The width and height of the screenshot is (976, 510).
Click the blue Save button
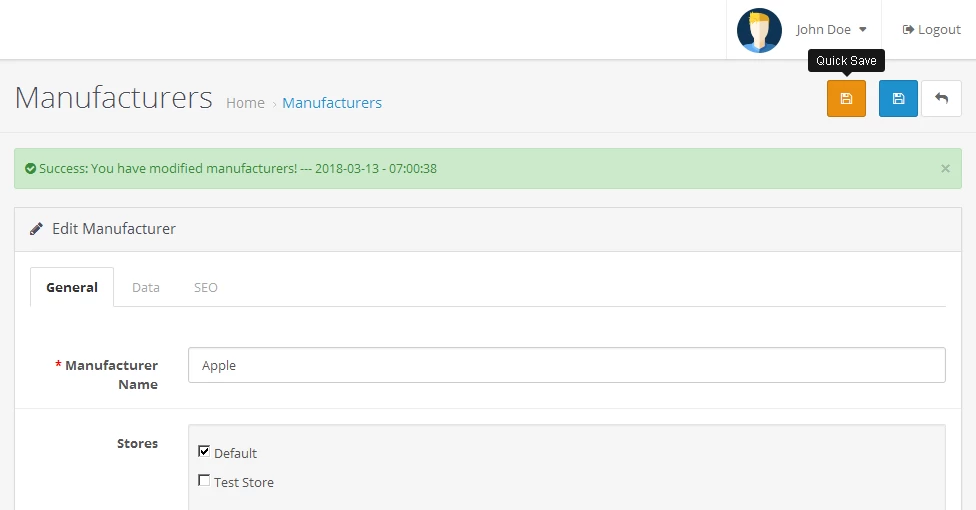pyautogui.click(x=898, y=98)
